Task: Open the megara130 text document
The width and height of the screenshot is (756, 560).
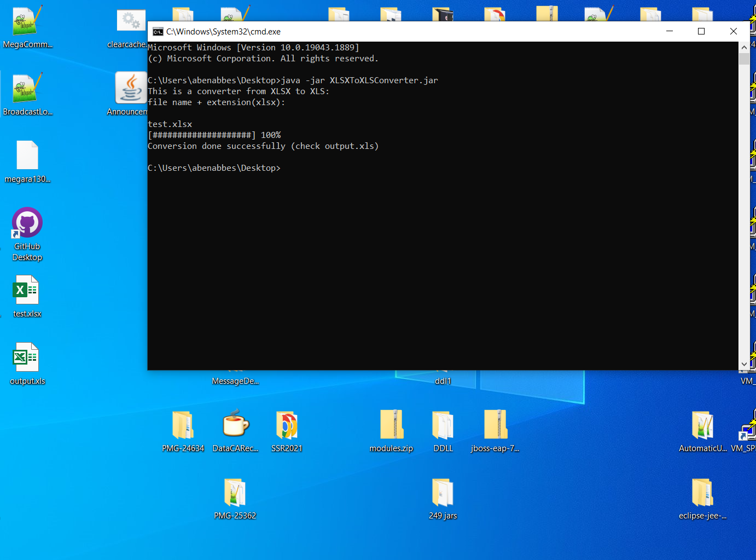Action: click(27, 155)
